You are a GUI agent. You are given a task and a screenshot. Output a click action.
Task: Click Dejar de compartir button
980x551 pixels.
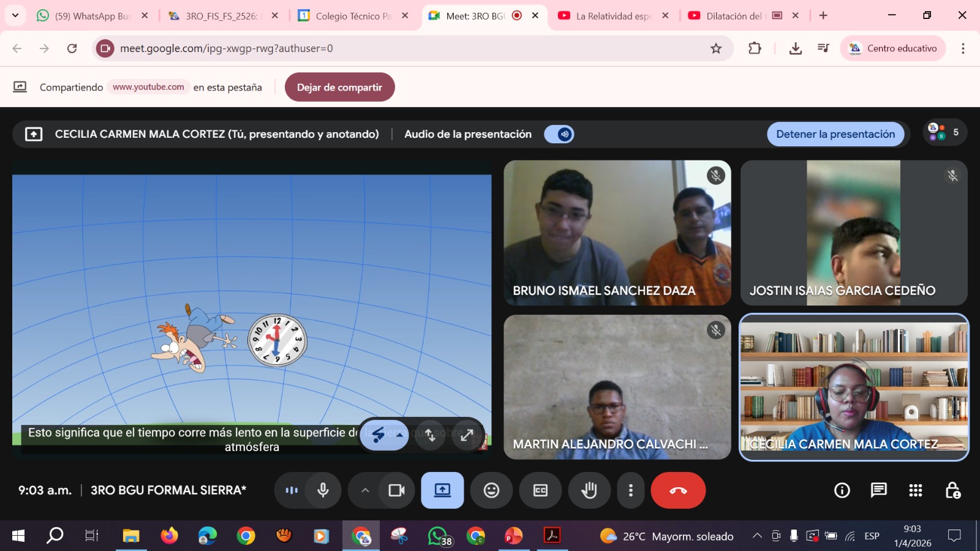[x=339, y=87]
